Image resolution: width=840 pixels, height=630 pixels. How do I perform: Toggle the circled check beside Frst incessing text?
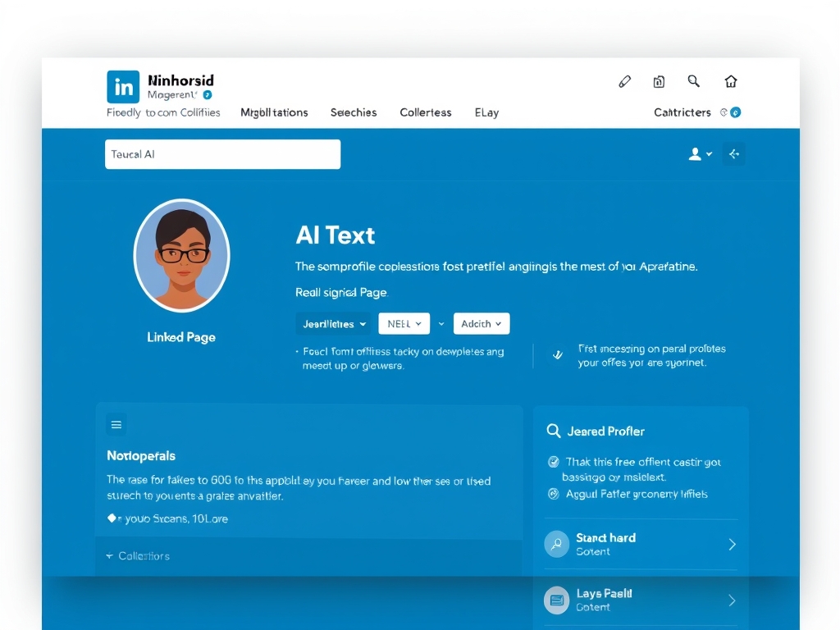pyautogui.click(x=557, y=355)
